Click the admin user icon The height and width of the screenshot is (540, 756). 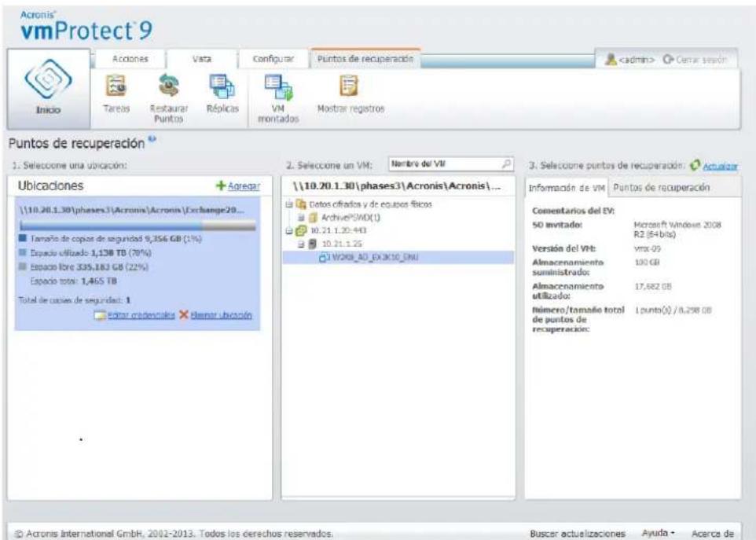tap(611, 59)
